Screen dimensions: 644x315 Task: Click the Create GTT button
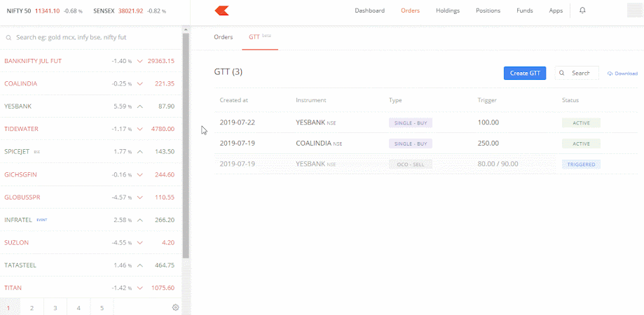(525, 73)
